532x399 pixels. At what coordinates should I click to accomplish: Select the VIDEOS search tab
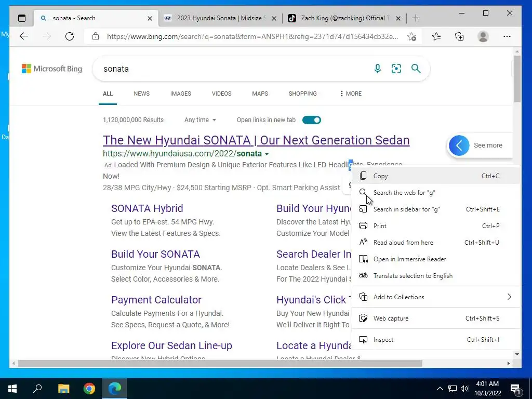click(x=221, y=94)
